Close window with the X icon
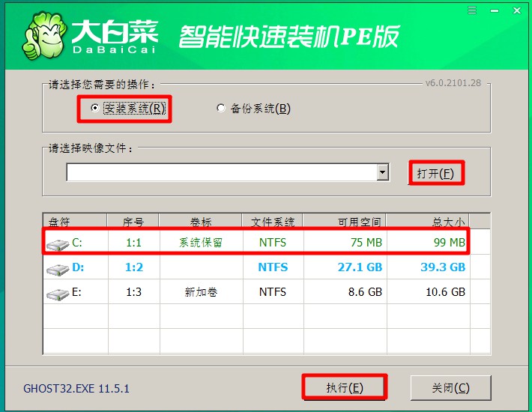 [x=517, y=10]
